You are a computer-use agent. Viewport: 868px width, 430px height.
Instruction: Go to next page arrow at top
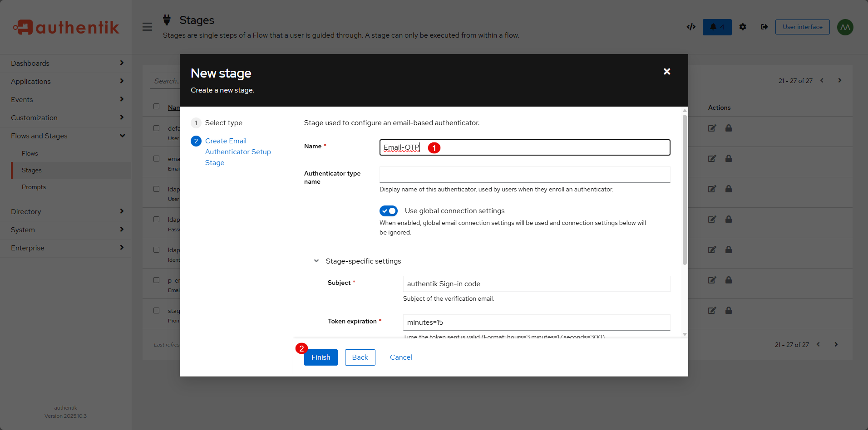tap(839, 81)
